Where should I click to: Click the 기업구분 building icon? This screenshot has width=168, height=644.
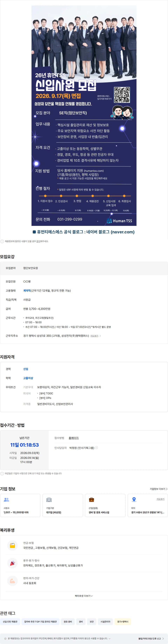point(49,499)
